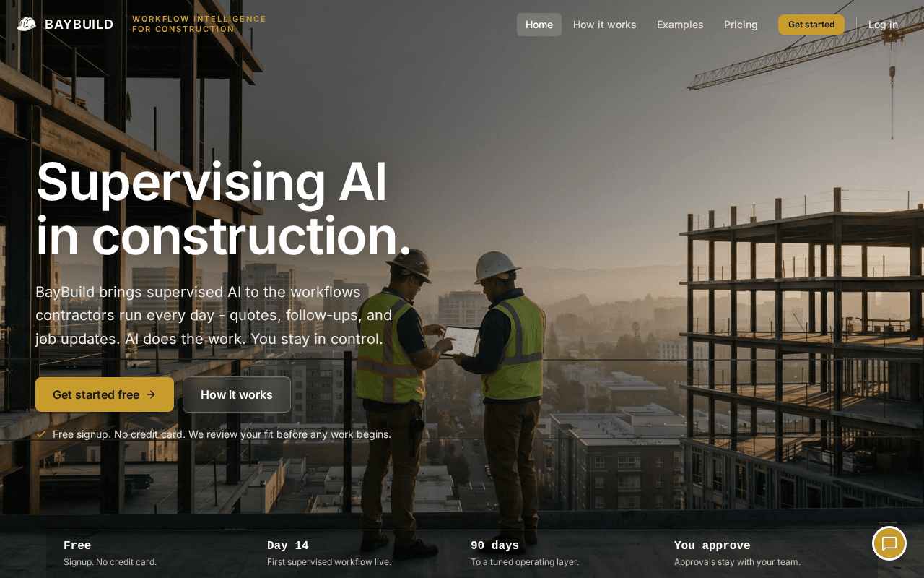Click the Free stat heading

pyautogui.click(x=77, y=545)
